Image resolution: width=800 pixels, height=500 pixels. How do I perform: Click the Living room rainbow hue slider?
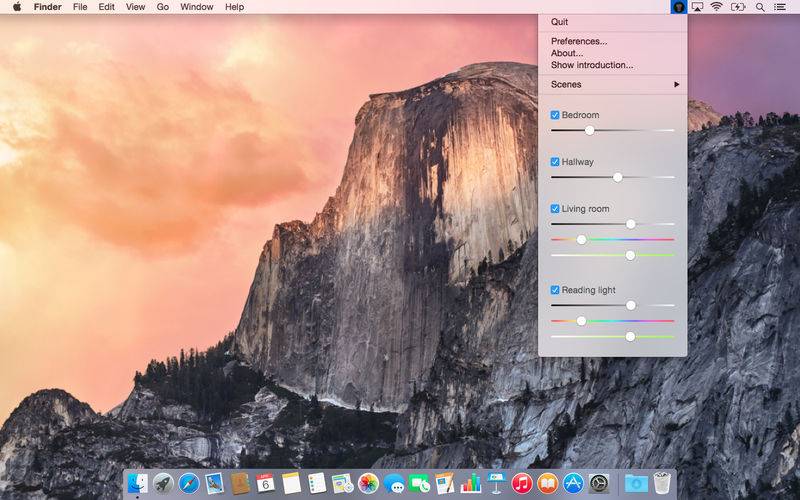click(613, 239)
